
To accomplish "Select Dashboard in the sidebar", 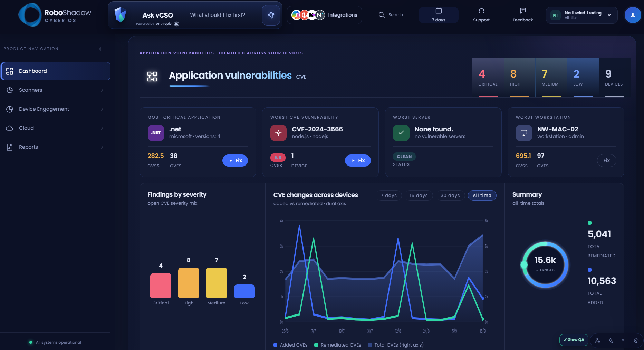I will [56, 71].
